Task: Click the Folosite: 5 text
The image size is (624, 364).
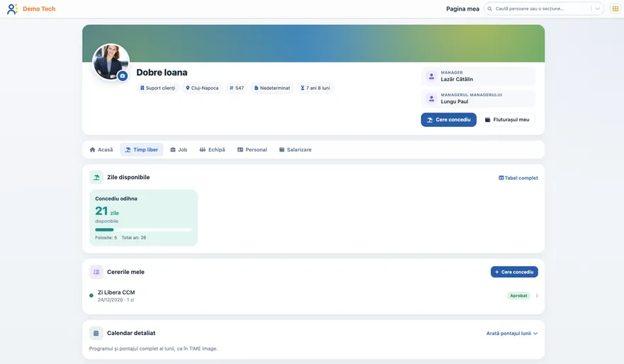Action: tap(106, 238)
